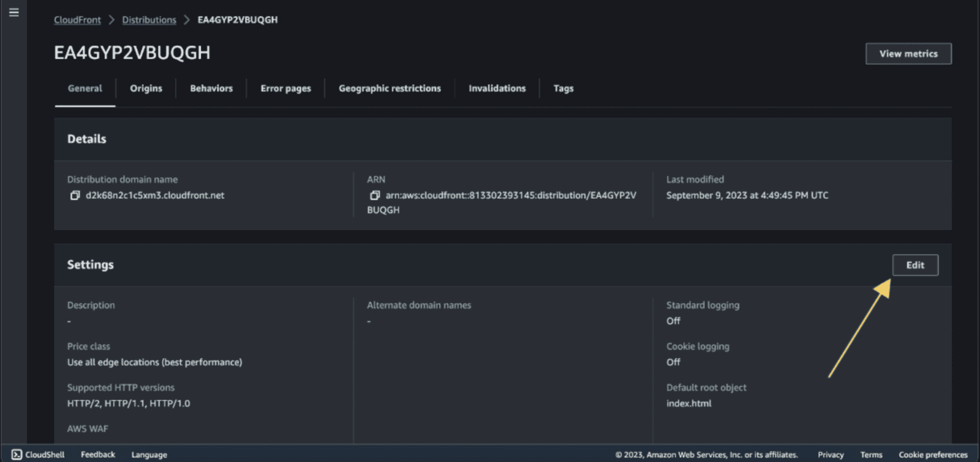The image size is (980, 462).
Task: View the Geographic restrictions tab
Action: (390, 88)
